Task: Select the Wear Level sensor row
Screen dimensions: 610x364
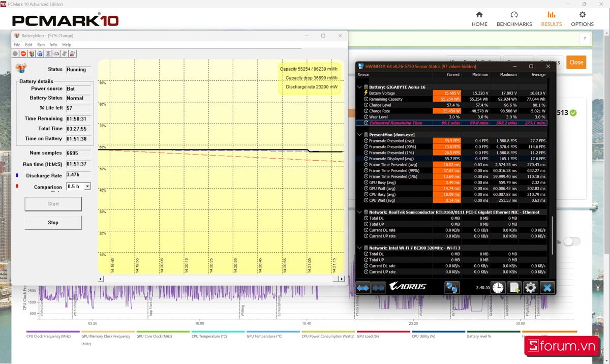Action: [x=452, y=117]
